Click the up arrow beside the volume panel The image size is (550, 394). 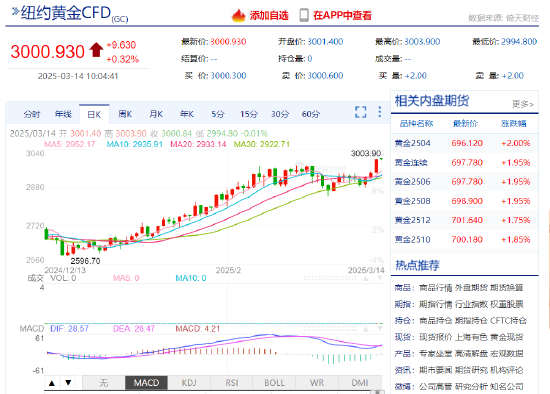point(366,278)
